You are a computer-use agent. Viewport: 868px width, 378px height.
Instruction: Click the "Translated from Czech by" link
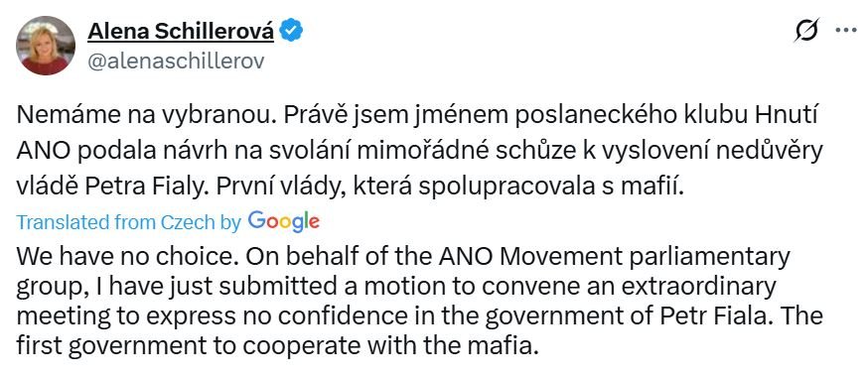click(128, 222)
